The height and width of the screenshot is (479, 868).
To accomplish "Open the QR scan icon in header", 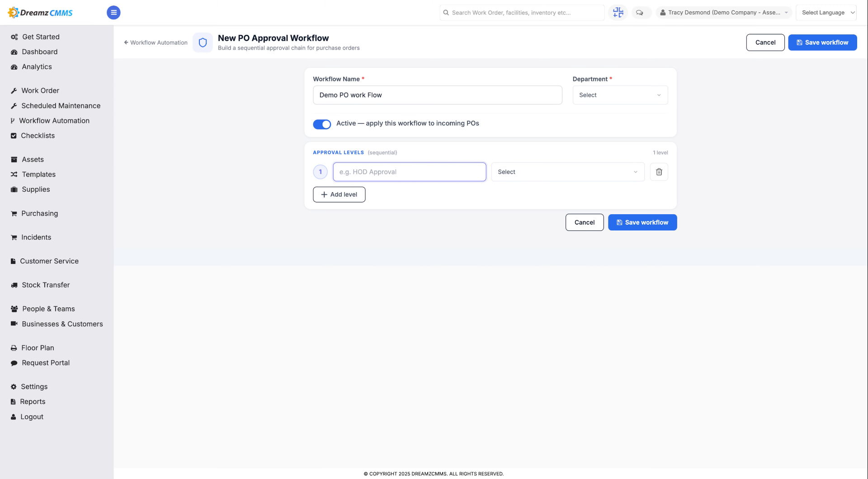I will pyautogui.click(x=618, y=13).
